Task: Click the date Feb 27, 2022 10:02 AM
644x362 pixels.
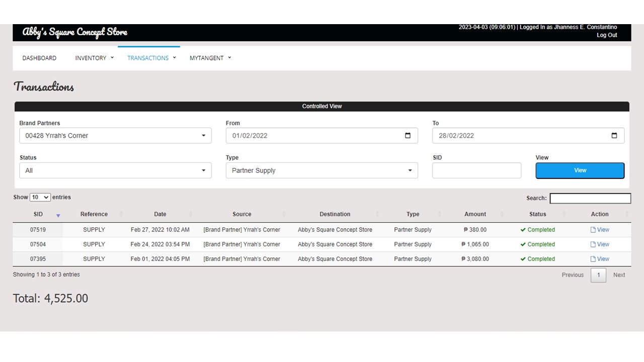Action: (160, 230)
